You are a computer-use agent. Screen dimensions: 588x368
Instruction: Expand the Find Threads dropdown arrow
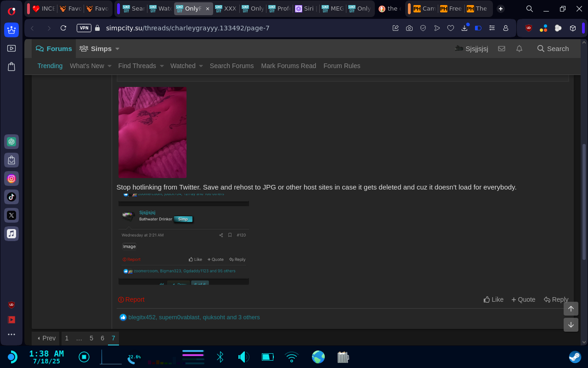[162, 66]
